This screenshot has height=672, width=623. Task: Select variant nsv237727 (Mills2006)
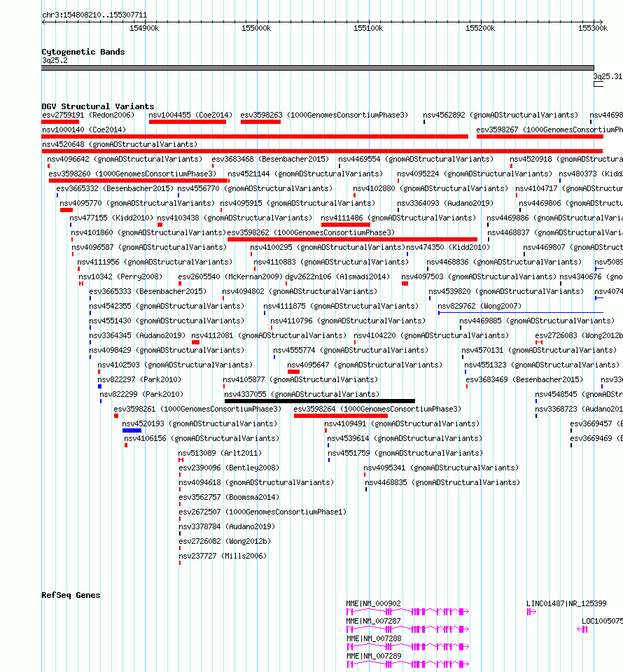(223, 556)
